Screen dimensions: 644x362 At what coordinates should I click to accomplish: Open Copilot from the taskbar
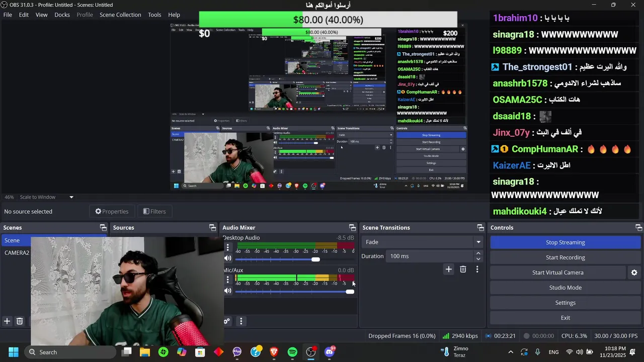point(182,352)
